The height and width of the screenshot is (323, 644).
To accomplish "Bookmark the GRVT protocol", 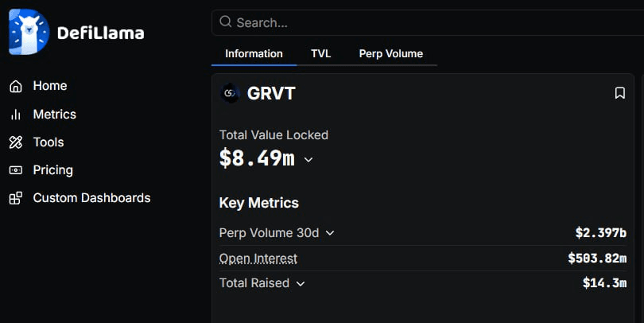I will coord(620,93).
